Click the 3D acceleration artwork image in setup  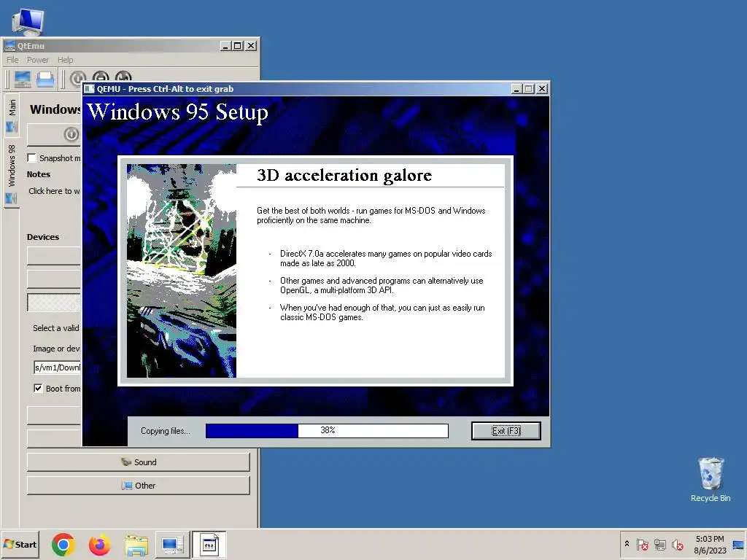(x=182, y=271)
